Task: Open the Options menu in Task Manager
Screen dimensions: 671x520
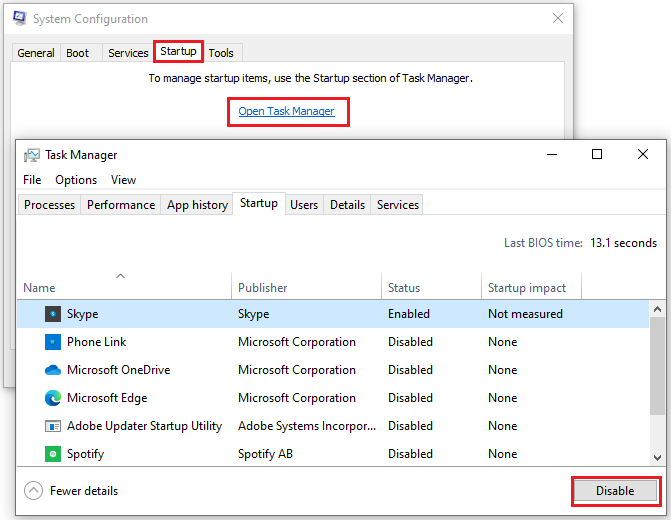Action: [76, 180]
